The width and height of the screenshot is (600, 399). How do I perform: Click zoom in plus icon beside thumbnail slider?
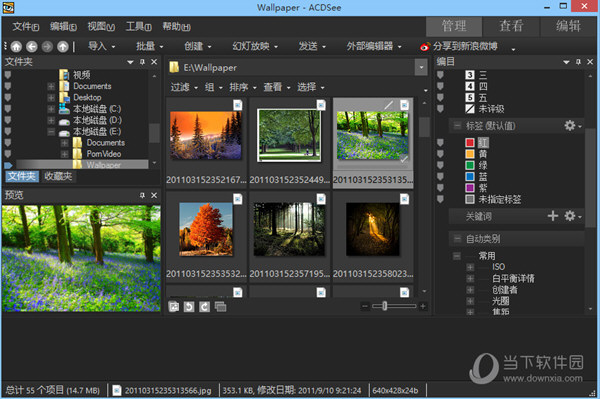423,306
